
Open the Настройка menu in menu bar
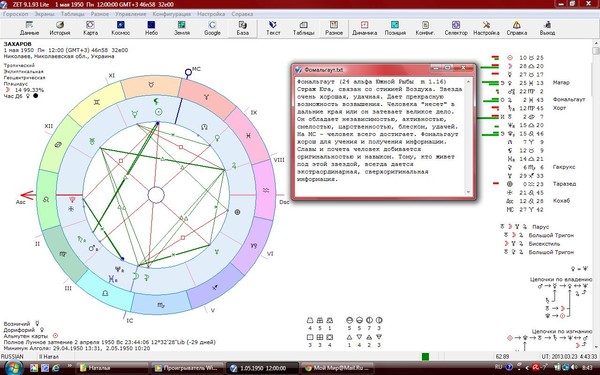211,14
